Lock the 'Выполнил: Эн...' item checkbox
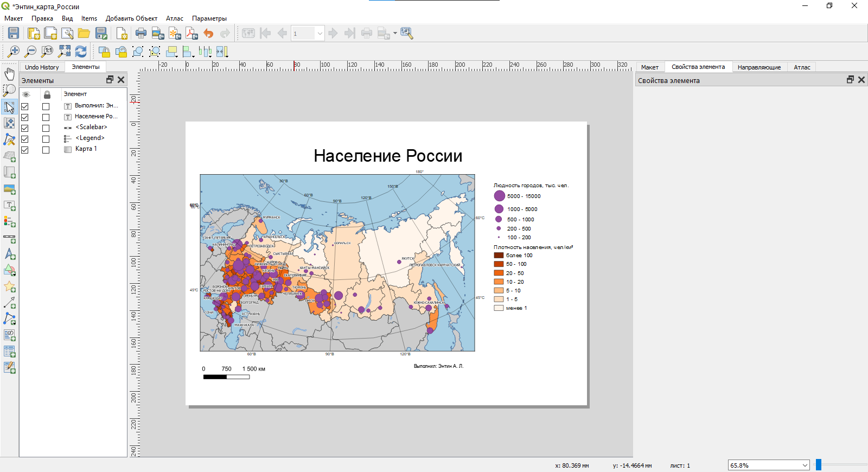This screenshot has width=868, height=472. [x=46, y=106]
